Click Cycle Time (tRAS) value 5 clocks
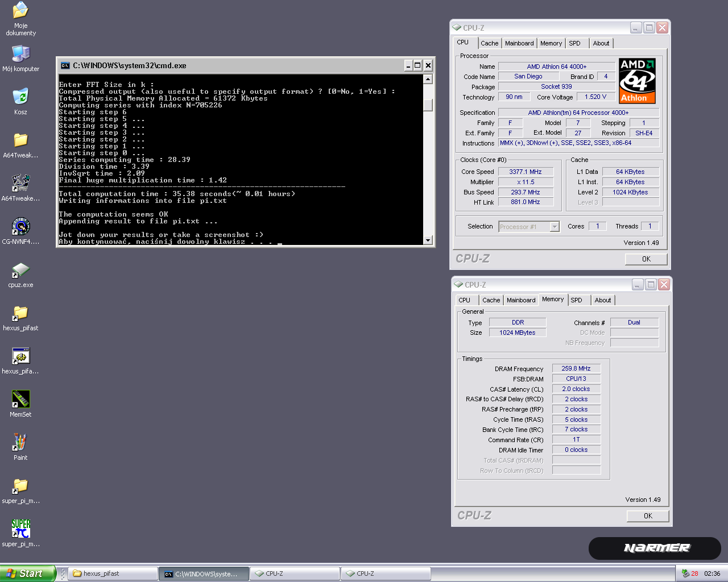 (576, 419)
